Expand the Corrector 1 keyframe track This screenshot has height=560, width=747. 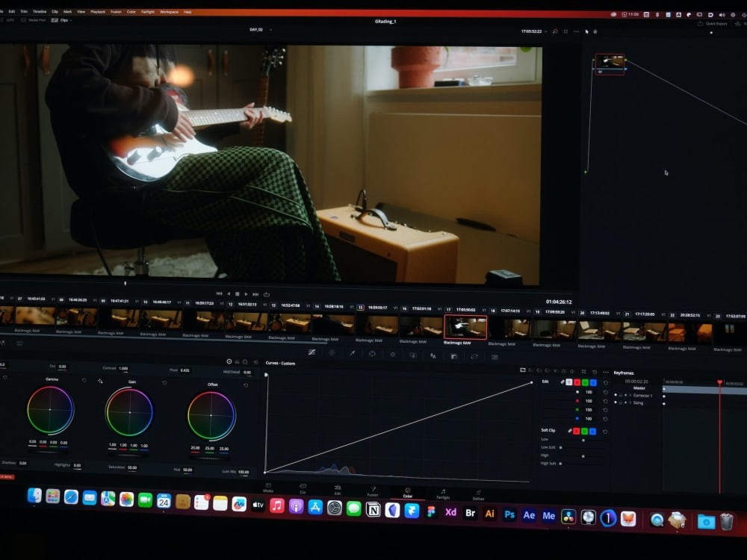coord(630,396)
